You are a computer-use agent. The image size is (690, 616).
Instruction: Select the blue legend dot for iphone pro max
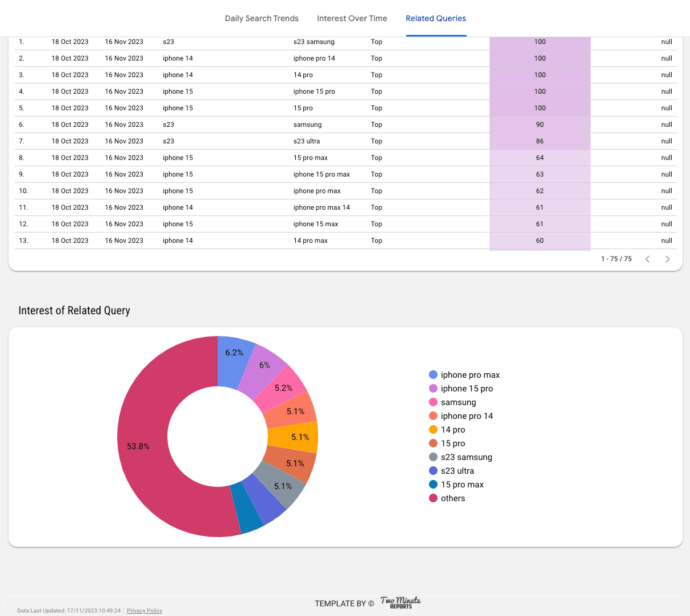point(432,374)
